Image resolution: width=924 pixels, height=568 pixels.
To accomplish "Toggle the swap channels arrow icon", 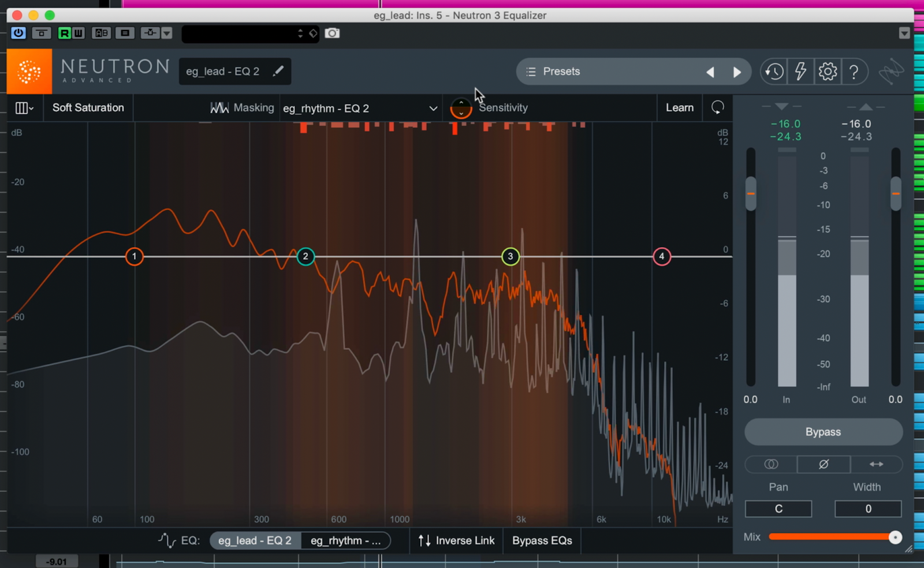I will pyautogui.click(x=876, y=464).
